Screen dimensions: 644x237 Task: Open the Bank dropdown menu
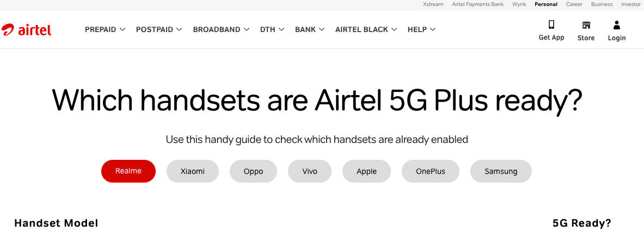click(x=310, y=29)
